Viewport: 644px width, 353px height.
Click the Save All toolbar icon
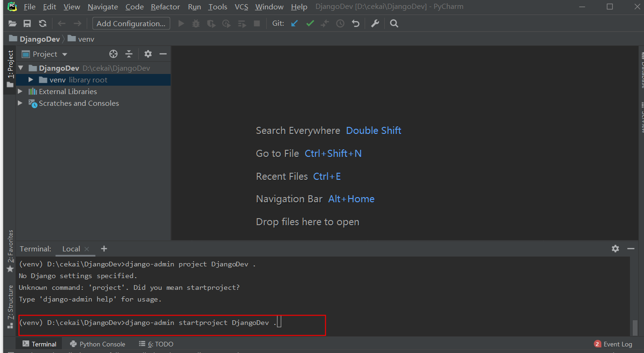coord(27,23)
